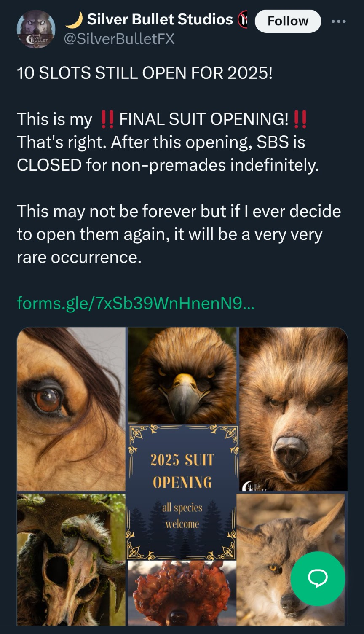
Task: View the horned grey wolf photo
Action: point(291,559)
